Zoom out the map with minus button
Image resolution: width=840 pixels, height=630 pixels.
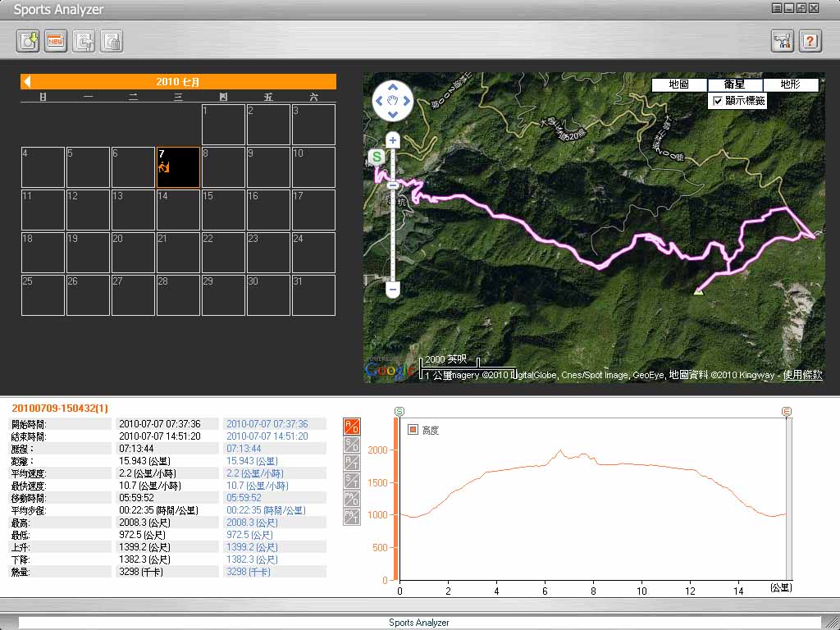tap(393, 290)
